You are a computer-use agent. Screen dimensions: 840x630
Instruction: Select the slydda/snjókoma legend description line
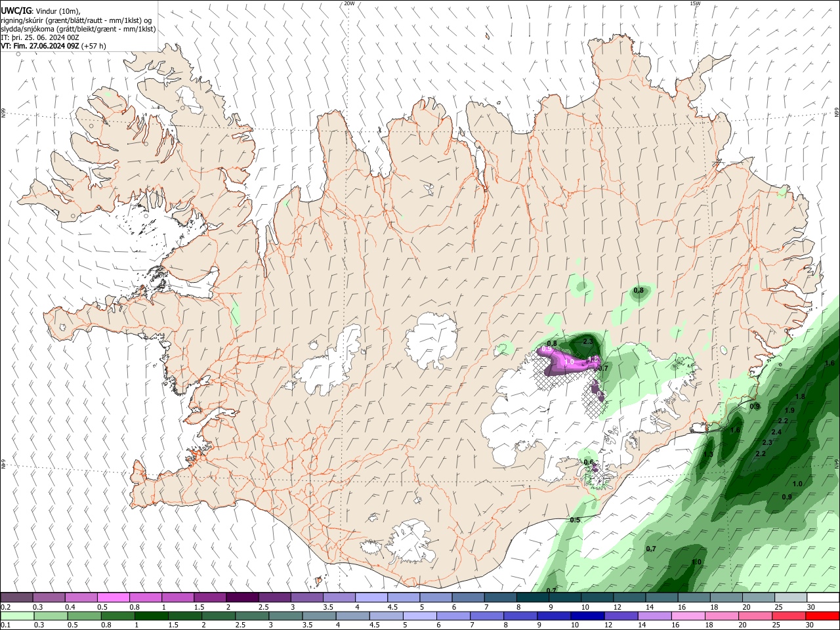click(78, 29)
